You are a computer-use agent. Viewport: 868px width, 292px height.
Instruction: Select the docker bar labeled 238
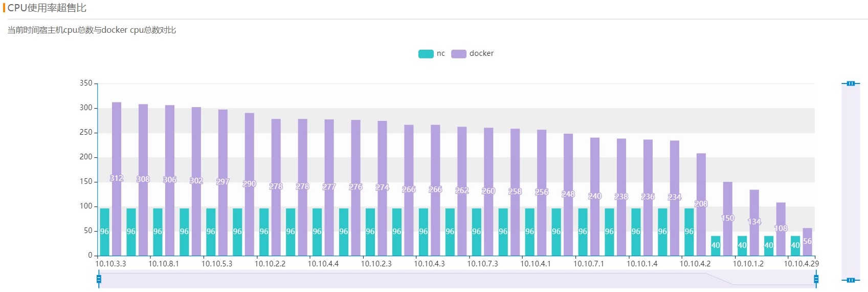click(x=621, y=197)
